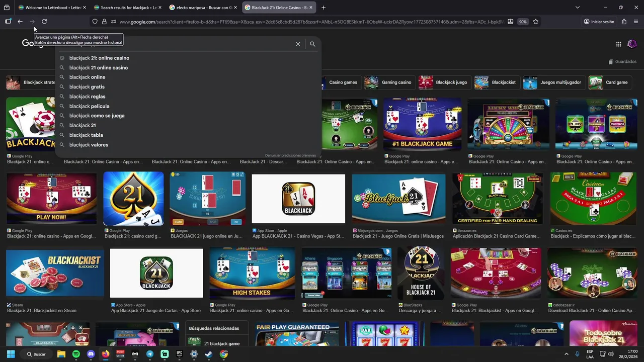The height and width of the screenshot is (362, 644).
Task: Open Steam from the taskbar
Action: click(209, 354)
